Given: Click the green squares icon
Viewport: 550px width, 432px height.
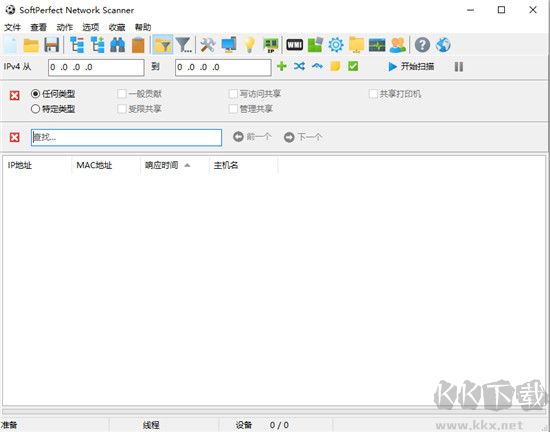Looking at the screenshot, I should (x=315, y=45).
